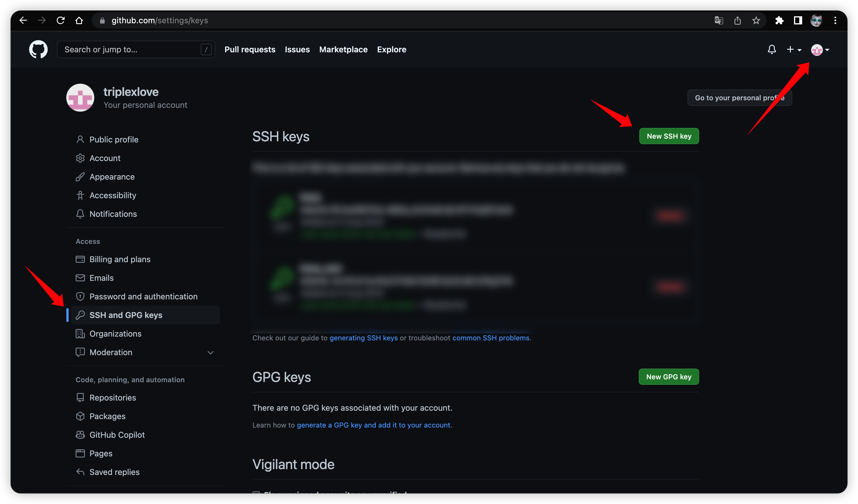The width and height of the screenshot is (858, 504).
Task: Open notifications bell in GitHub header
Action: (x=772, y=50)
